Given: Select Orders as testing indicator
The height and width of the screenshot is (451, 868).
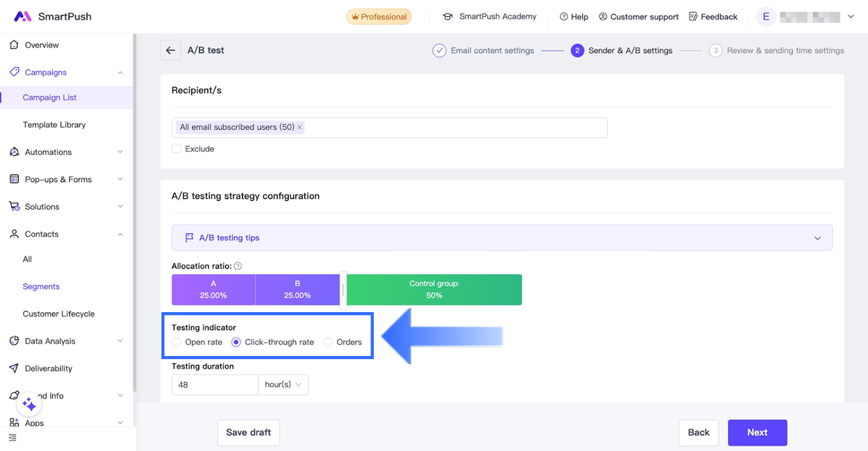Looking at the screenshot, I should click(x=328, y=342).
